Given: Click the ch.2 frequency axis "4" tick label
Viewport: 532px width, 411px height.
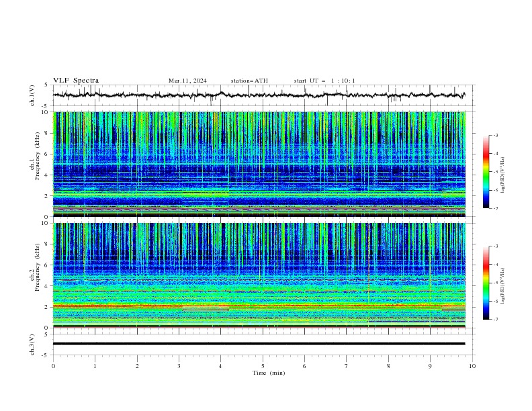Looking at the screenshot, I should 48,286.
